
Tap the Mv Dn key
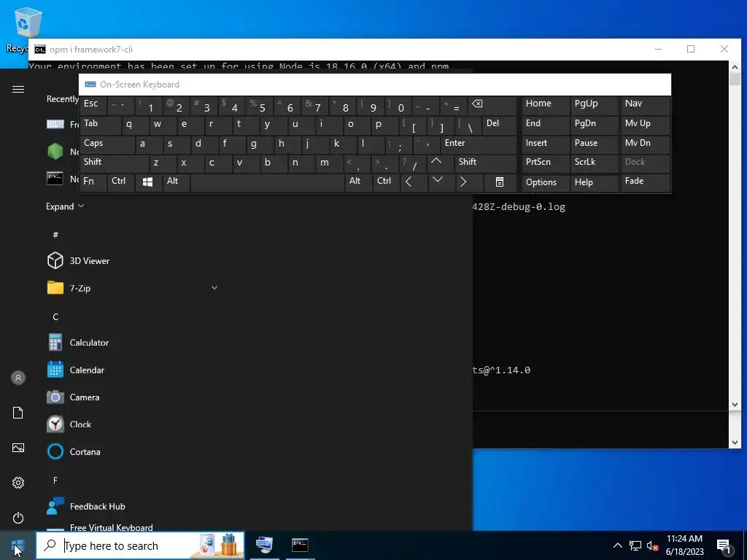pos(645,144)
